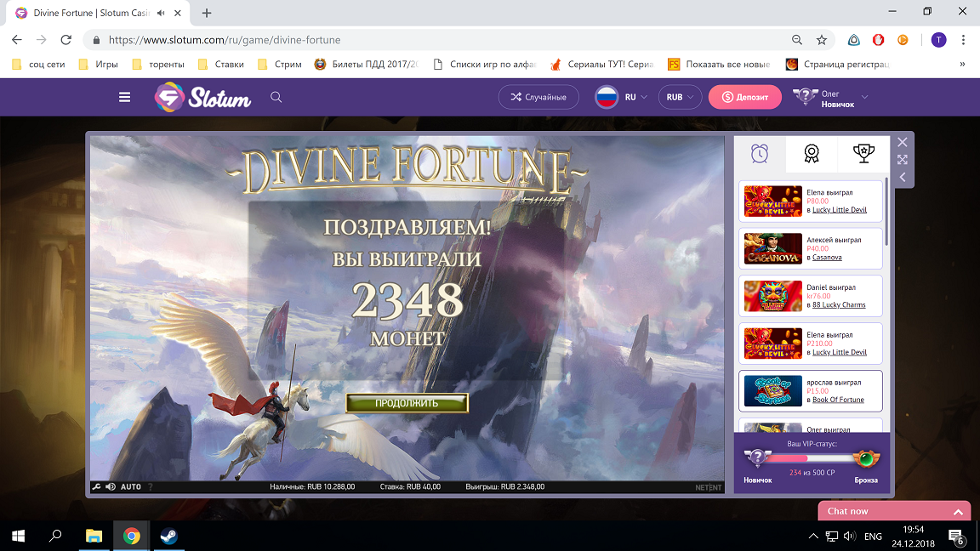Expand the game to fullscreen

903,160
